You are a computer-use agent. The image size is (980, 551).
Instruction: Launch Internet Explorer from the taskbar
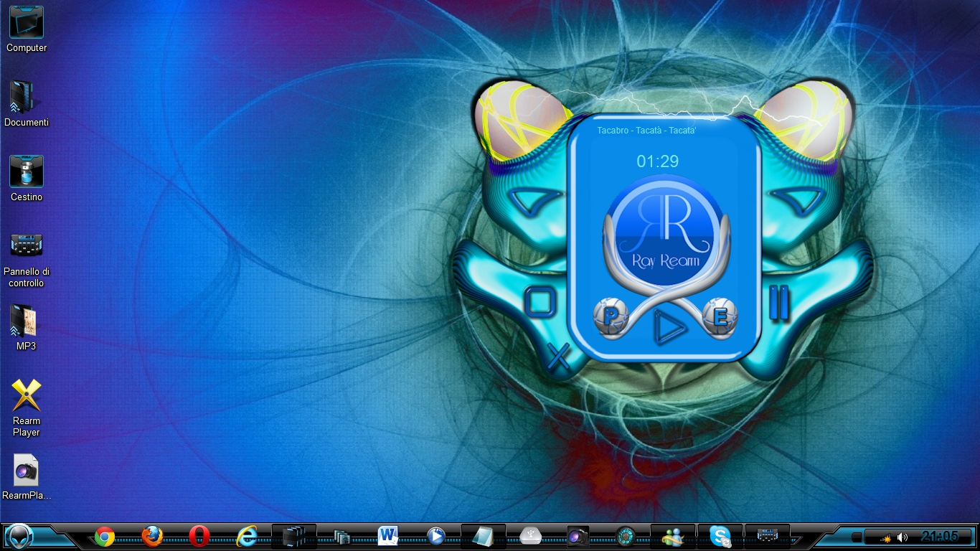[x=247, y=536]
